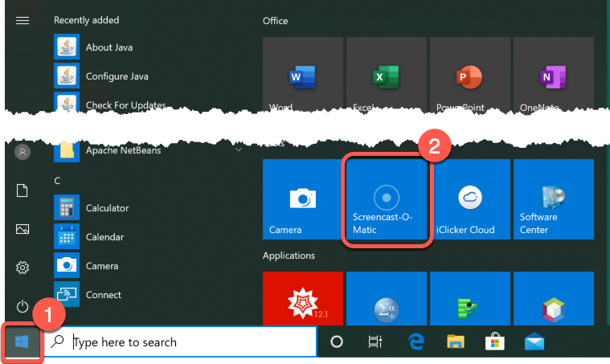Click the Power button in Start sidebar
Viewport: 610px width, 364px height.
[x=23, y=306]
